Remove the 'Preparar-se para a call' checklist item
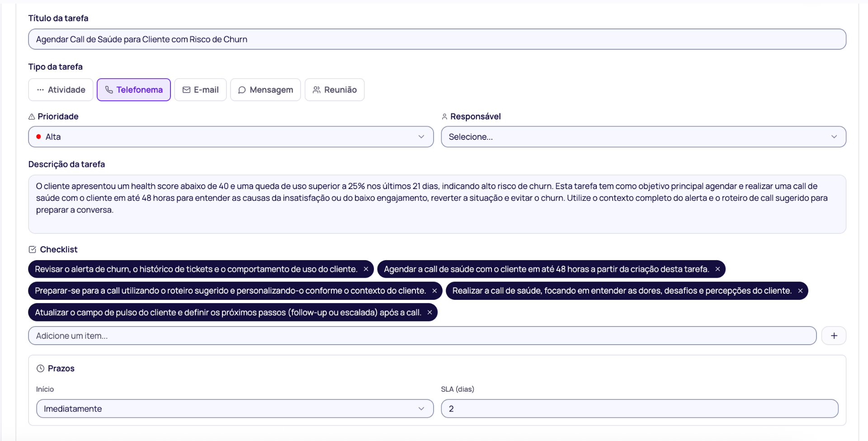This screenshot has height=441, width=868. 434,291
